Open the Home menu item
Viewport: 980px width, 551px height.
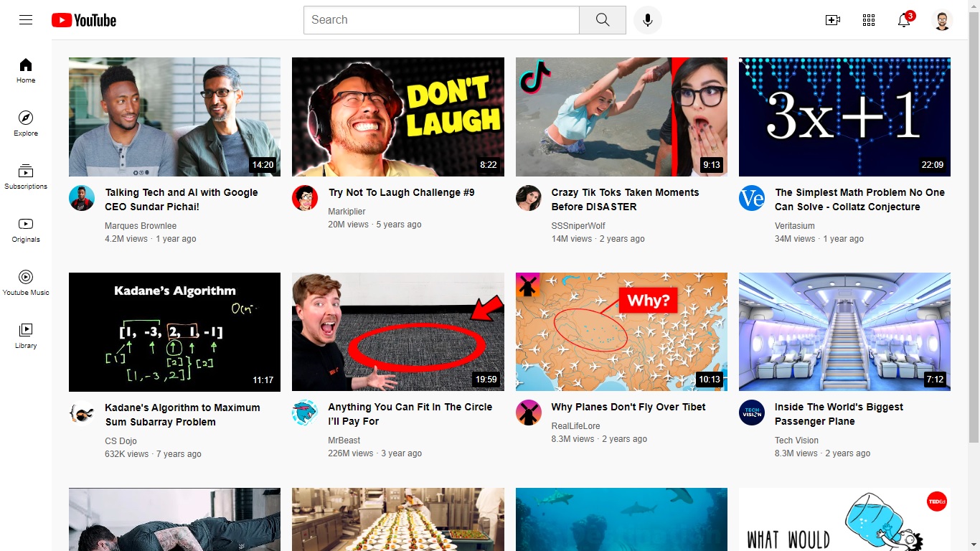point(25,69)
